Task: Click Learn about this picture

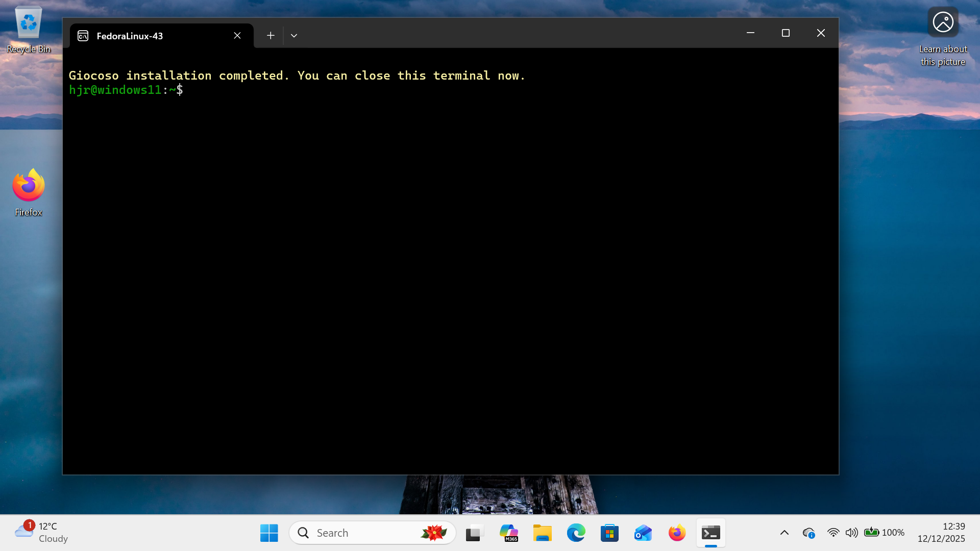Action: click(x=943, y=22)
